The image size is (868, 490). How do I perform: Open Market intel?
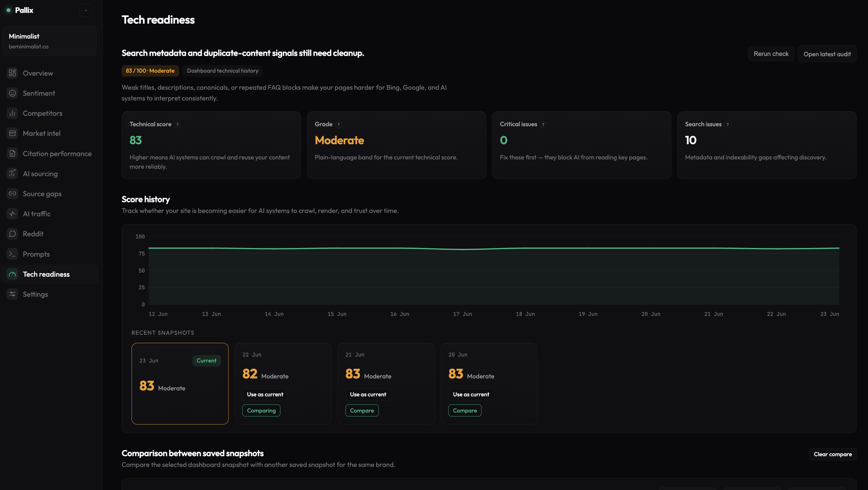point(50,133)
